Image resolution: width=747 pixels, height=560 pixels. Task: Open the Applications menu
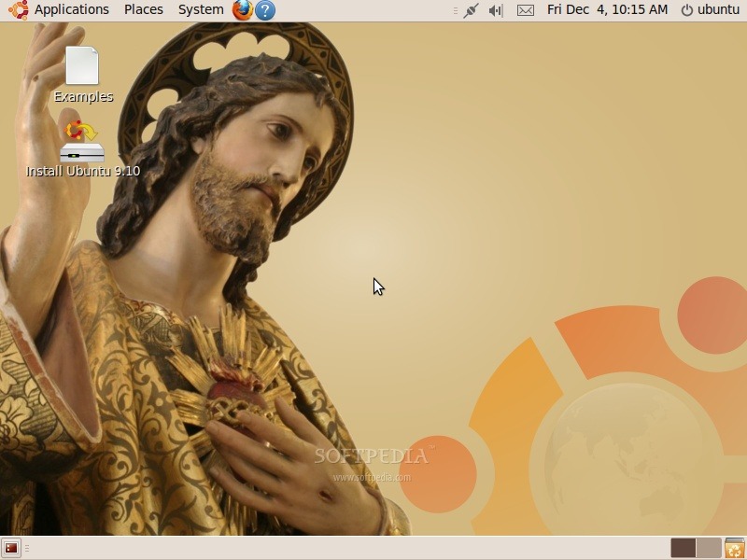(71, 9)
